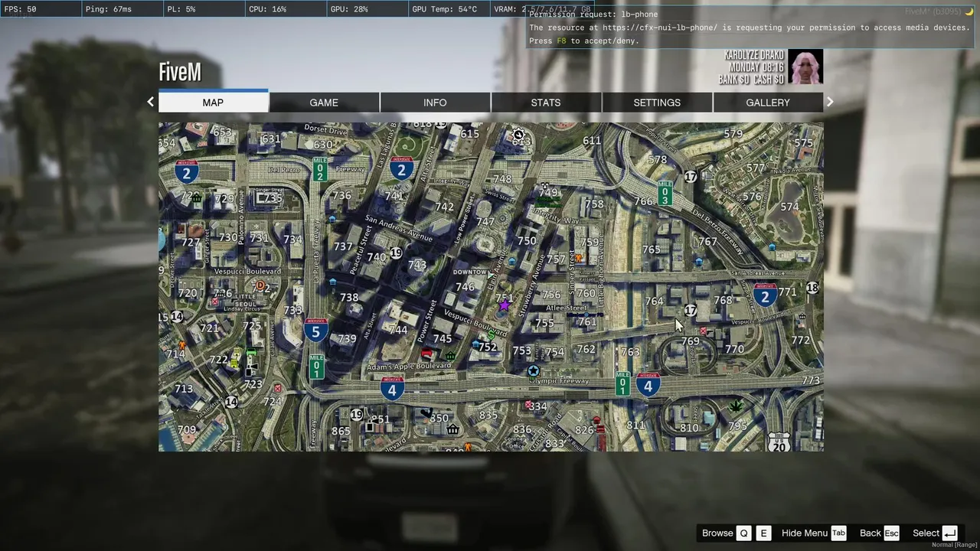Viewport: 980px width, 551px height.
Task: Click the left arrow beside the MAP tab
Action: pos(150,102)
